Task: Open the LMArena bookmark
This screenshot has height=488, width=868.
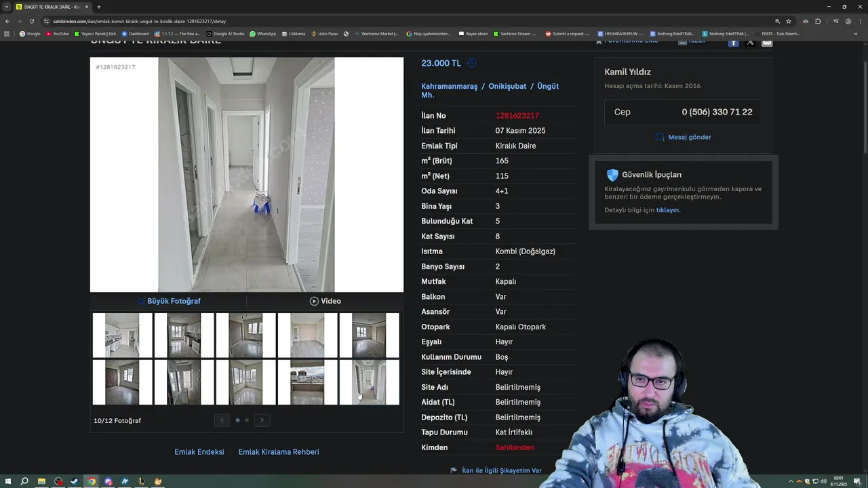Action: tap(294, 33)
